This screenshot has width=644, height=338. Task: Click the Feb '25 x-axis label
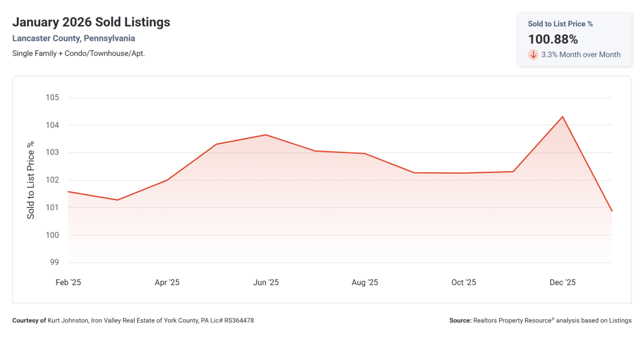68,283
